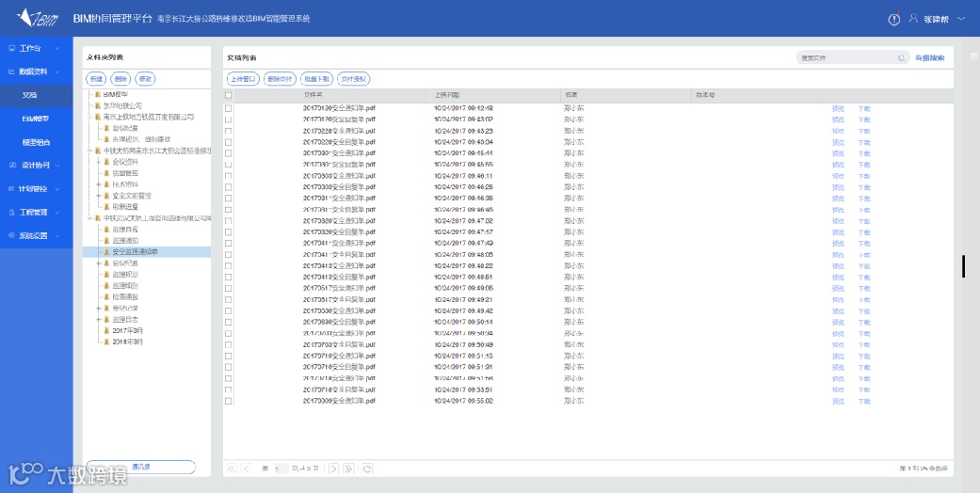Check the box for 20170120安全通知单.pdf
This screenshot has width=980, height=493.
pyautogui.click(x=228, y=108)
